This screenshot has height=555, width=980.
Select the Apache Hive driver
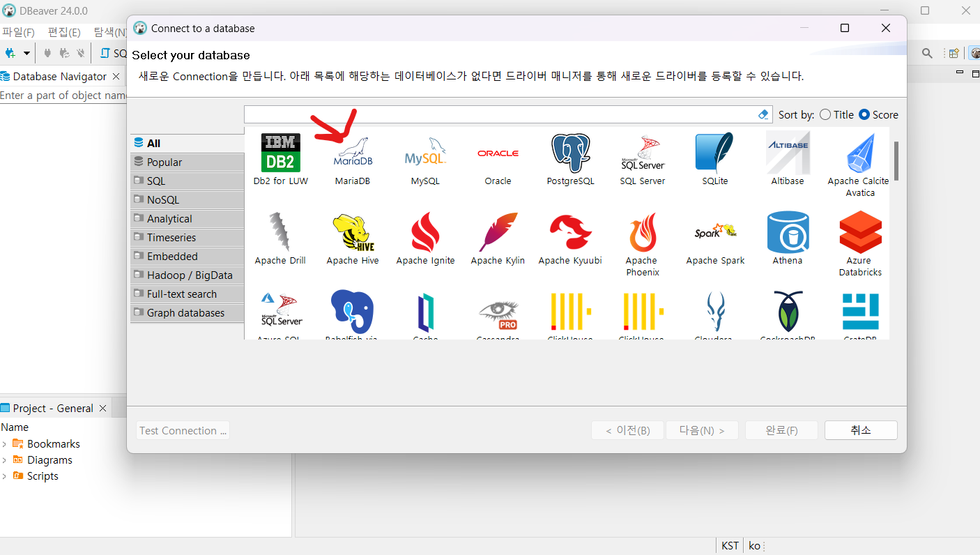[x=353, y=239]
